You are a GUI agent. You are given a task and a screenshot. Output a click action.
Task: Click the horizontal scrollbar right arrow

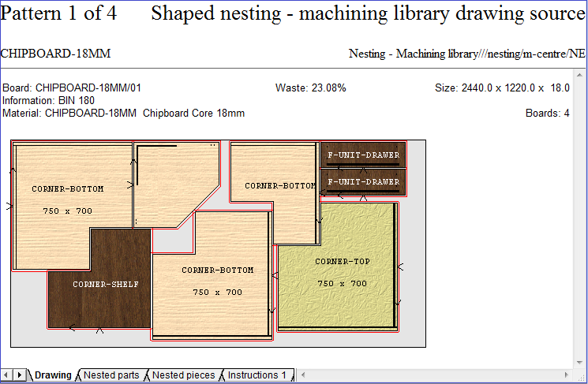click(x=581, y=375)
